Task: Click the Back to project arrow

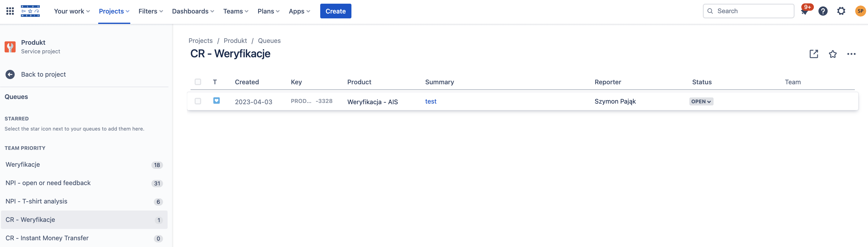Action: click(x=10, y=74)
